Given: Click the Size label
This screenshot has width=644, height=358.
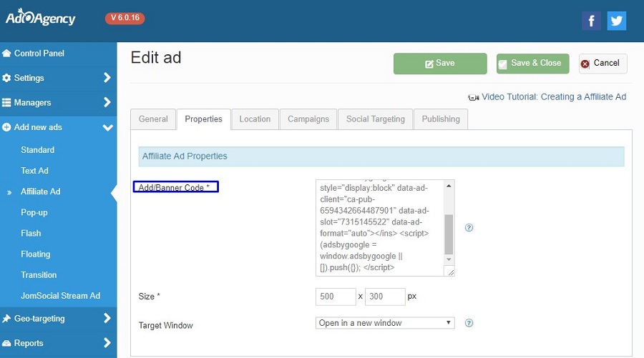Looking at the screenshot, I should click(149, 297).
